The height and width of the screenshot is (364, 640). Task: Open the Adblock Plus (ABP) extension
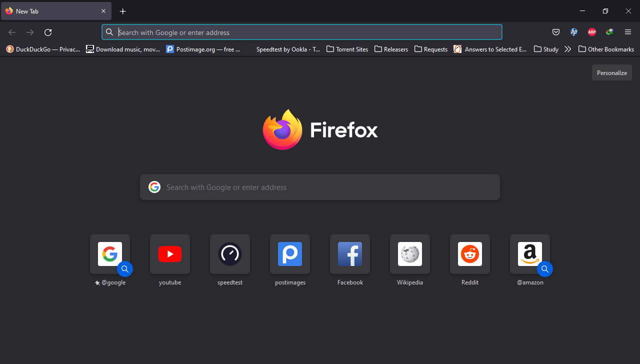pos(592,32)
